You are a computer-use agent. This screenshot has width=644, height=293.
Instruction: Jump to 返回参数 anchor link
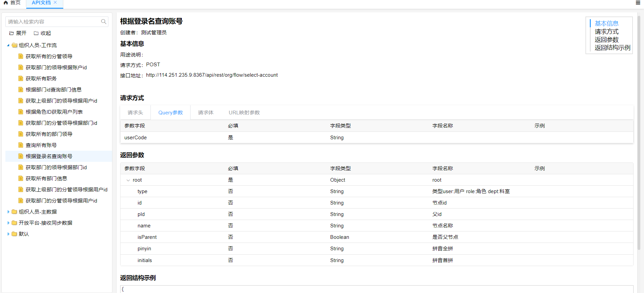click(606, 40)
